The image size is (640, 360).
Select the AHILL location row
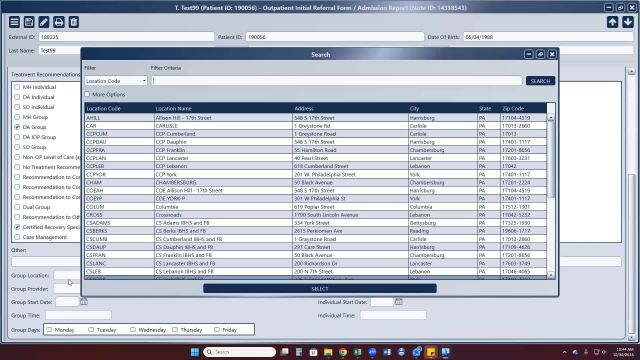tap(316, 118)
